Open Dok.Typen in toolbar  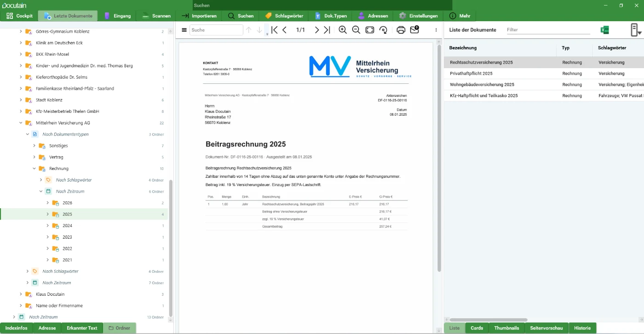click(330, 16)
